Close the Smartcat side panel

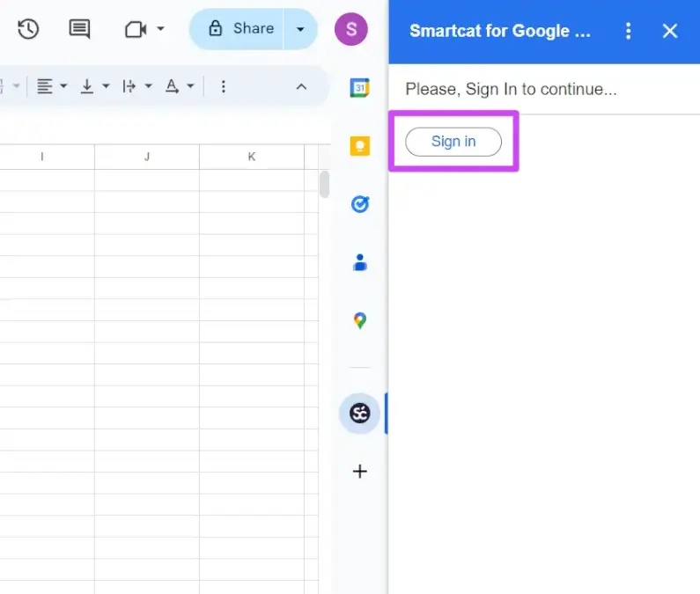pyautogui.click(x=670, y=31)
